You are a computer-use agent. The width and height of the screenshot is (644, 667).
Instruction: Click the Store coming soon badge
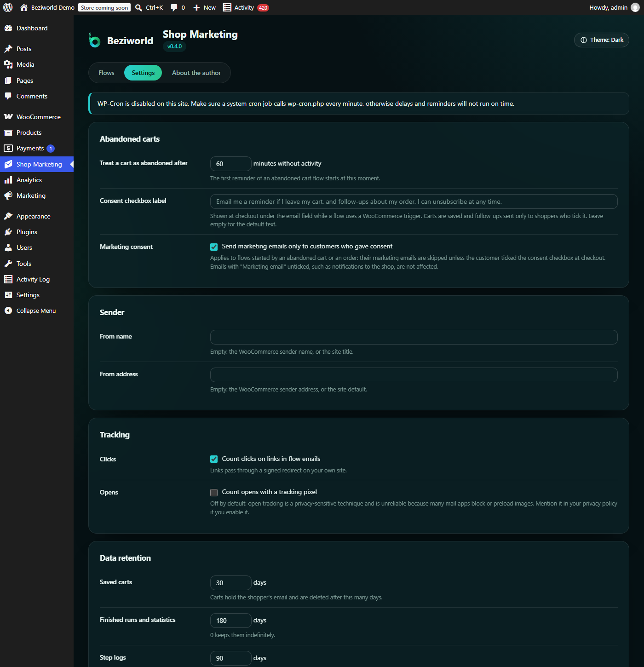click(x=104, y=7)
